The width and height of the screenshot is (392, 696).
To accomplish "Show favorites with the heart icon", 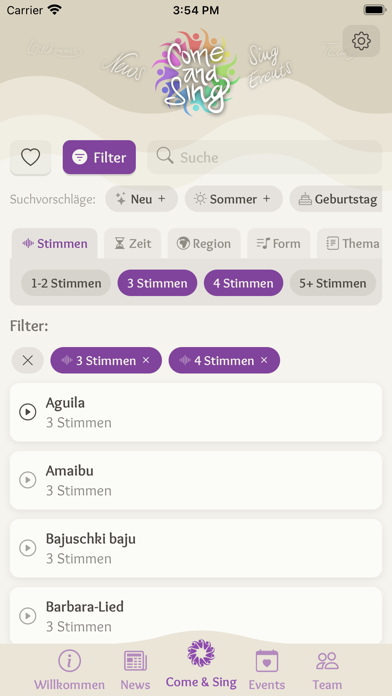I will tap(31, 157).
